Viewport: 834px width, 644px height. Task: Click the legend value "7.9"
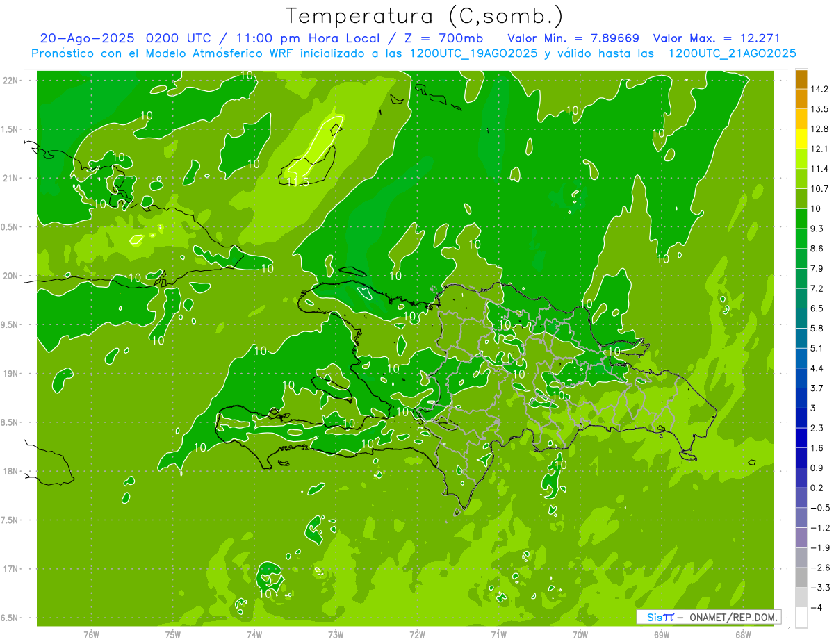tap(817, 268)
